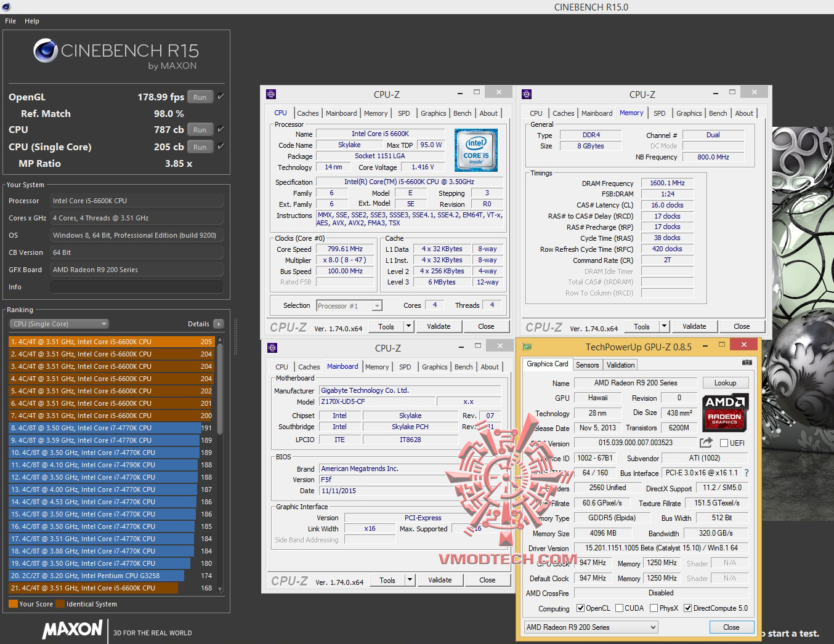
Task: Select ranking row 21 scoring 168
Action: (x=111, y=588)
